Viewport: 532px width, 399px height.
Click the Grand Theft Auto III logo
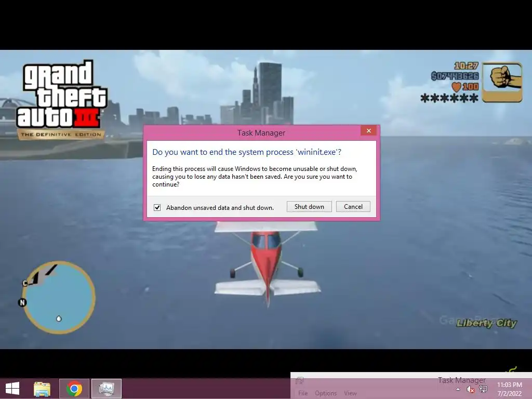[x=62, y=99]
